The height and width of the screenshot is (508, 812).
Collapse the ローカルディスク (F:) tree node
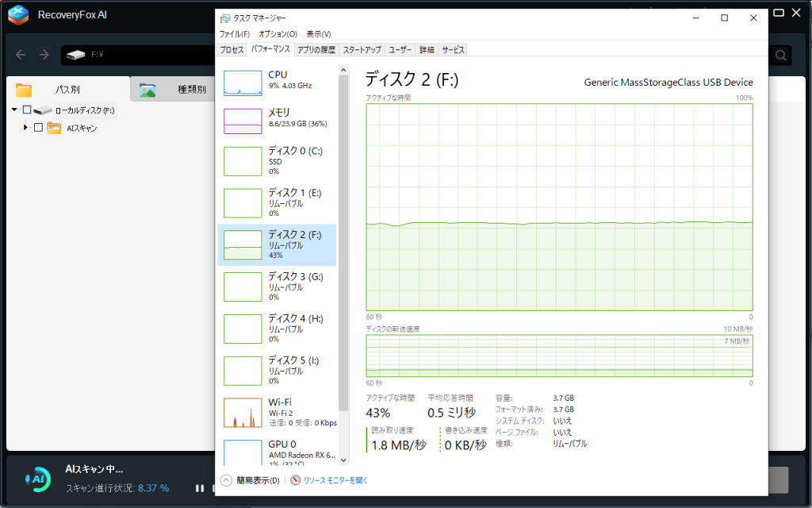[14, 110]
